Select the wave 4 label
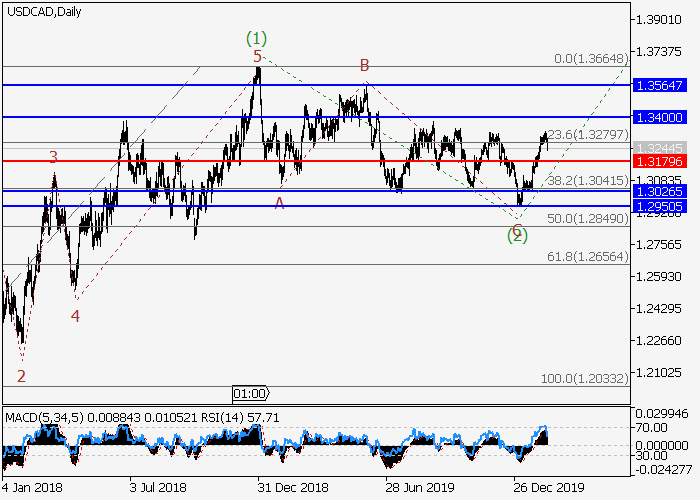 click(x=75, y=316)
